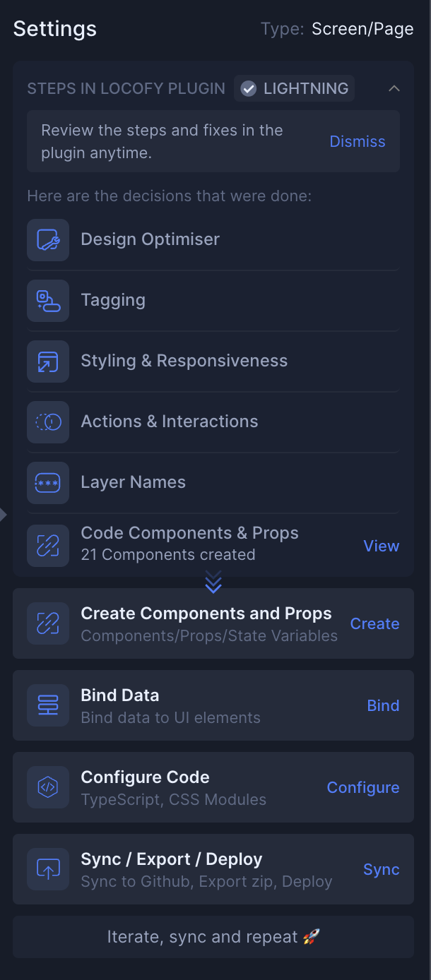This screenshot has width=431, height=980.
Task: Dismiss the review steps notice
Action: 358,142
